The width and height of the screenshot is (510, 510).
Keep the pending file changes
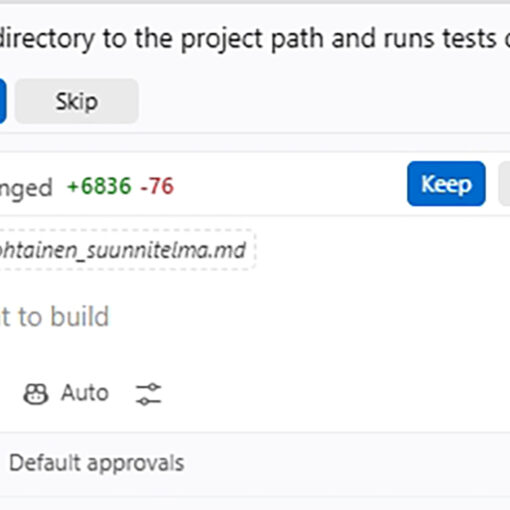pyautogui.click(x=446, y=184)
